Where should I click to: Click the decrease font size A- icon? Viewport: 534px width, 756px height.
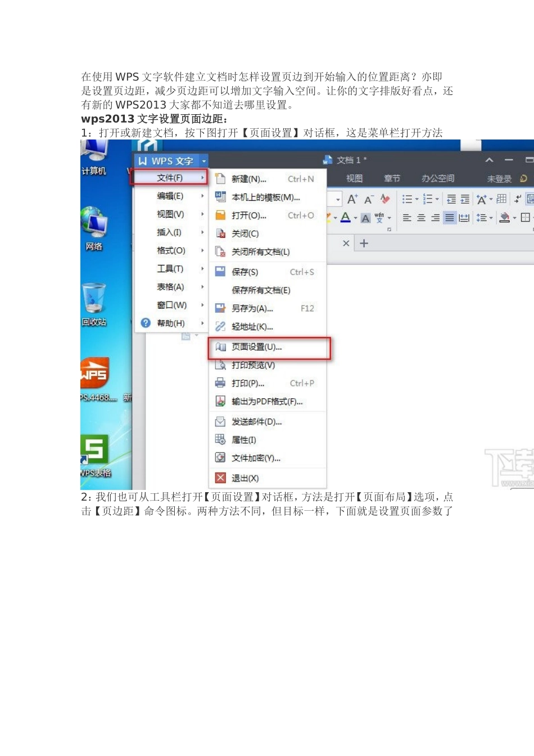coord(369,199)
